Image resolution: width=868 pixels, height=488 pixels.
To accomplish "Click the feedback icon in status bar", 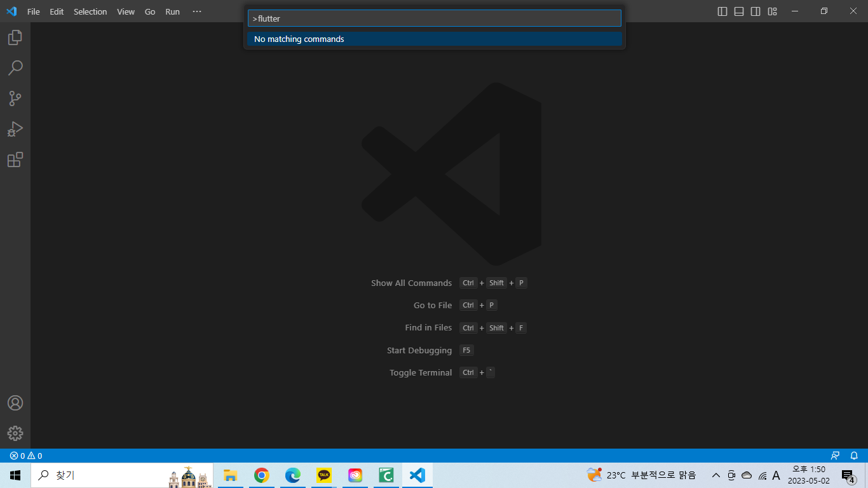I will click(x=835, y=456).
